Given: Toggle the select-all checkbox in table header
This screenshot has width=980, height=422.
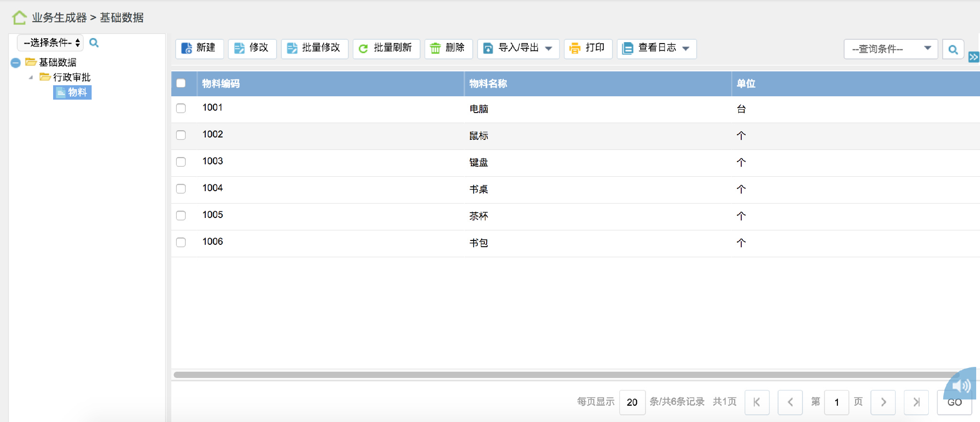Looking at the screenshot, I should tap(181, 83).
